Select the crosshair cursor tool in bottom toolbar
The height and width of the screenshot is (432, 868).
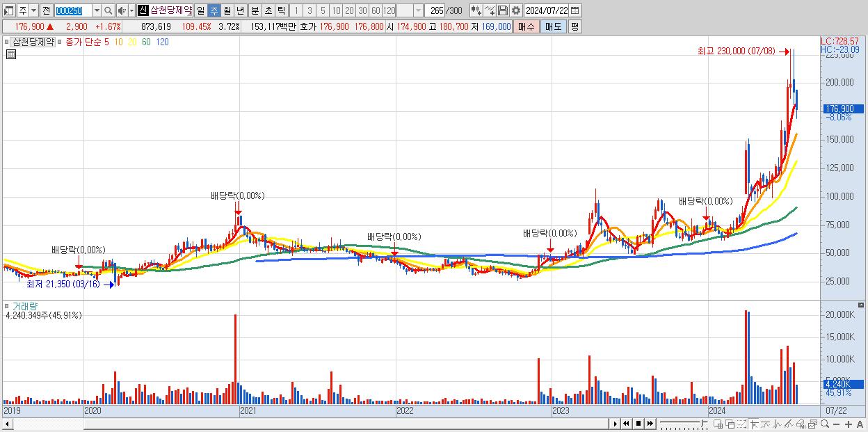(754, 424)
